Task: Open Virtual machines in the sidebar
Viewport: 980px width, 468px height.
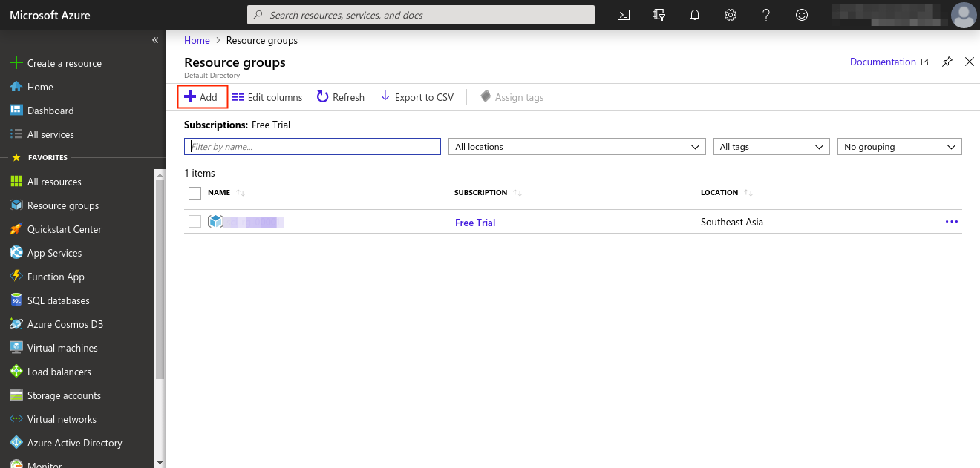Action: click(62, 348)
